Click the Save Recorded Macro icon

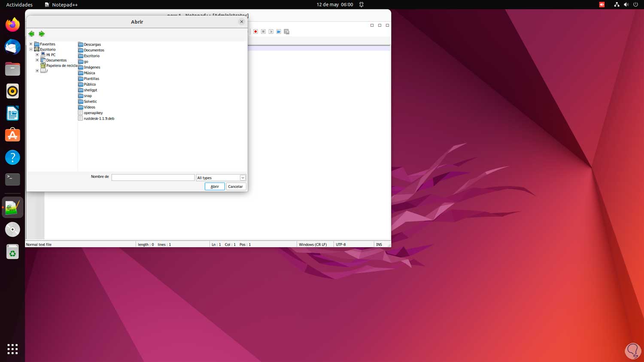[286, 32]
